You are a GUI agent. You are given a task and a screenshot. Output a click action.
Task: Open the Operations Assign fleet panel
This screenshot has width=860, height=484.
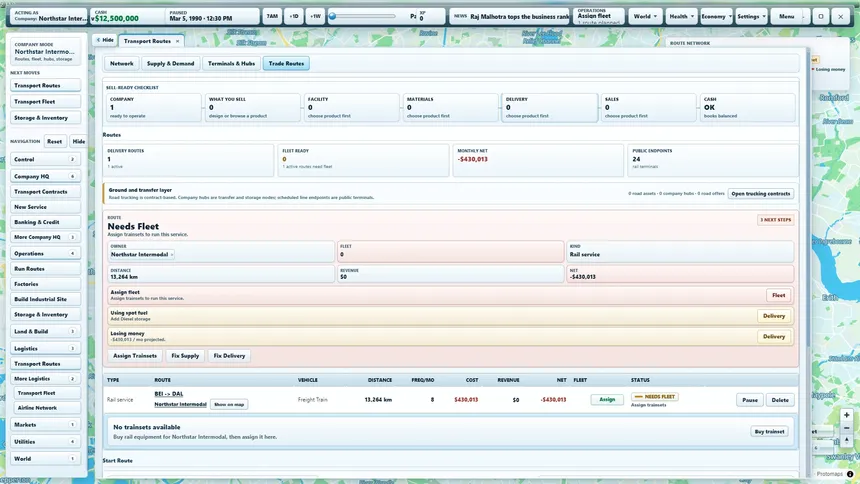598,16
